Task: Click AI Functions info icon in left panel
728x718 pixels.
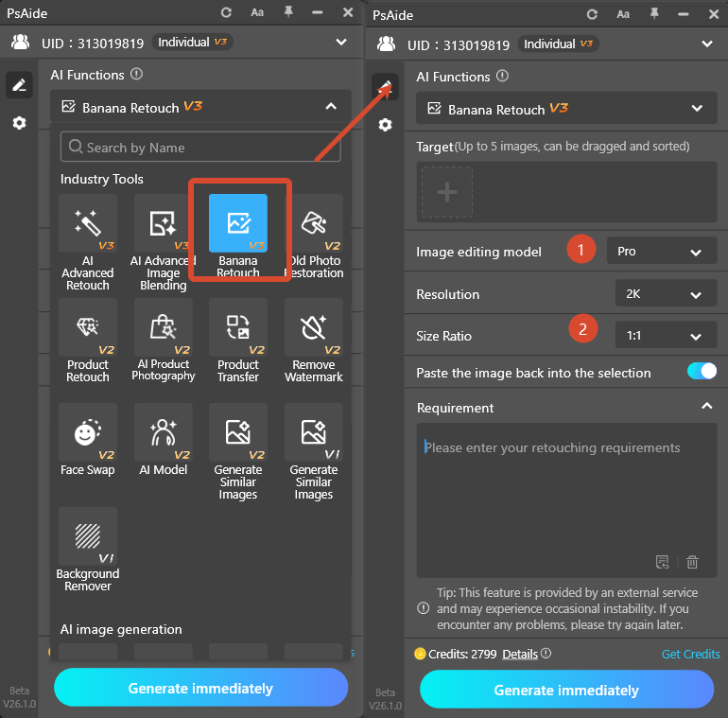Action: [136, 74]
